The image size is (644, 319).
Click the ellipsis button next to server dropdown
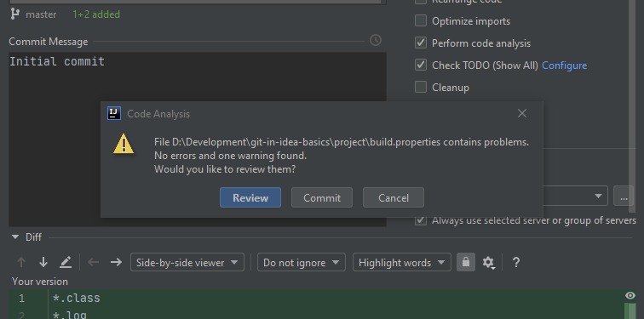click(624, 196)
